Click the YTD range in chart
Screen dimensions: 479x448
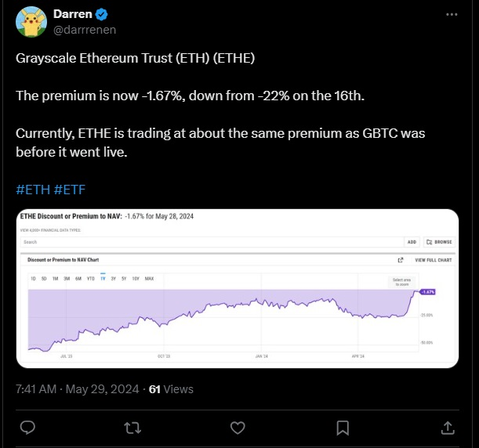pyautogui.click(x=91, y=278)
